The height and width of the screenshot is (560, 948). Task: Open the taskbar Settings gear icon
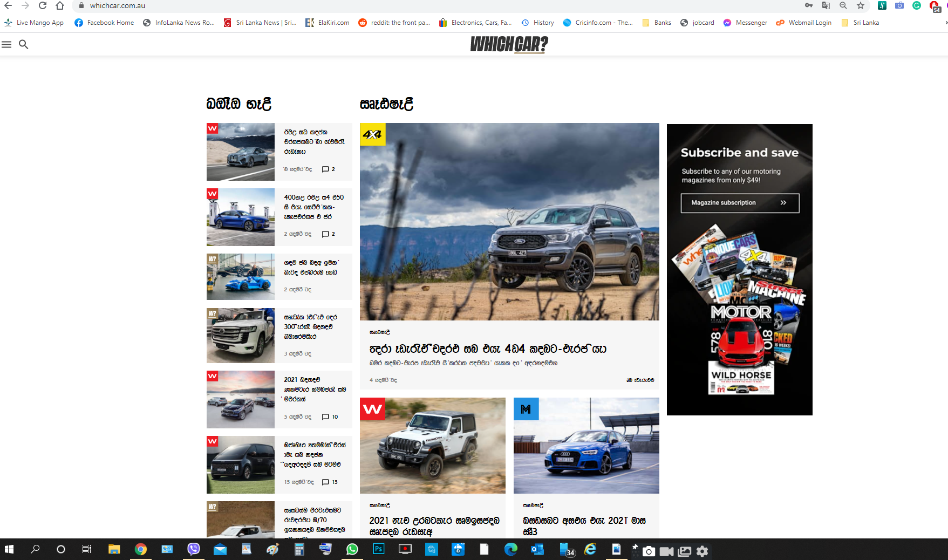pyautogui.click(x=702, y=551)
